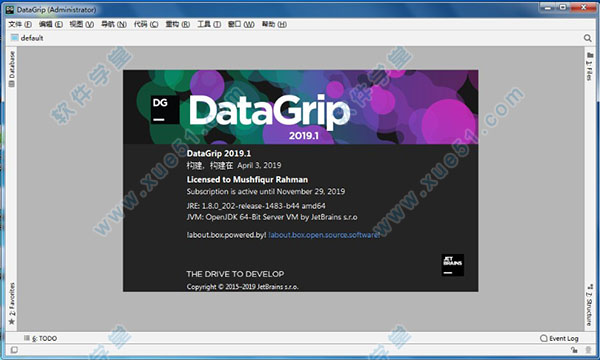Click 'Subscription is active until November 29, 2019'
600x360 pixels.
pyautogui.click(x=266, y=191)
